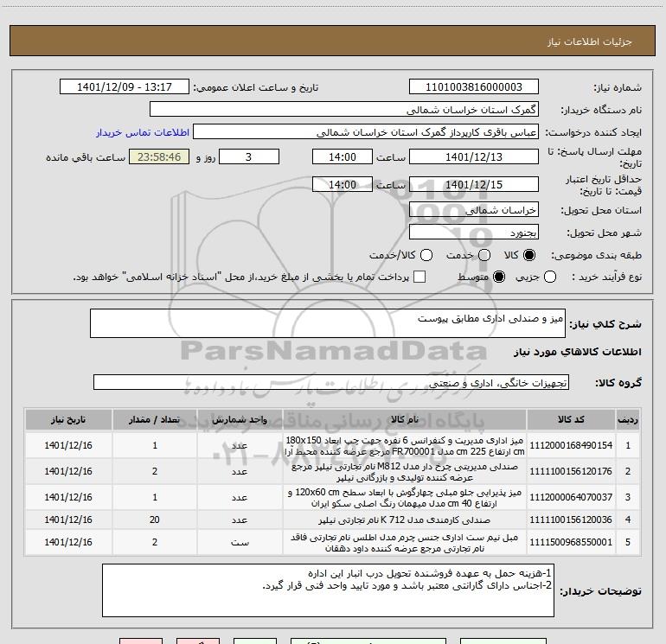The image size is (666, 644).
Task: Click the K 712 employee chair item name
Action: click(405, 520)
